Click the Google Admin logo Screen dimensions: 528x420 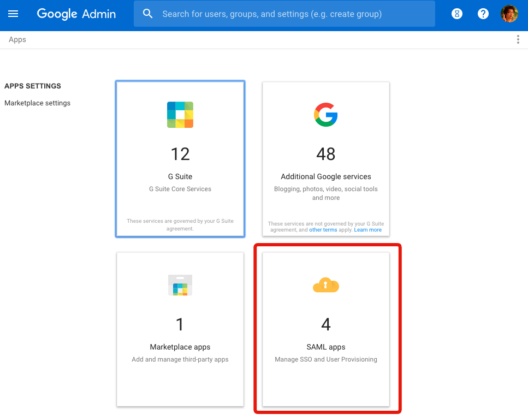[76, 14]
